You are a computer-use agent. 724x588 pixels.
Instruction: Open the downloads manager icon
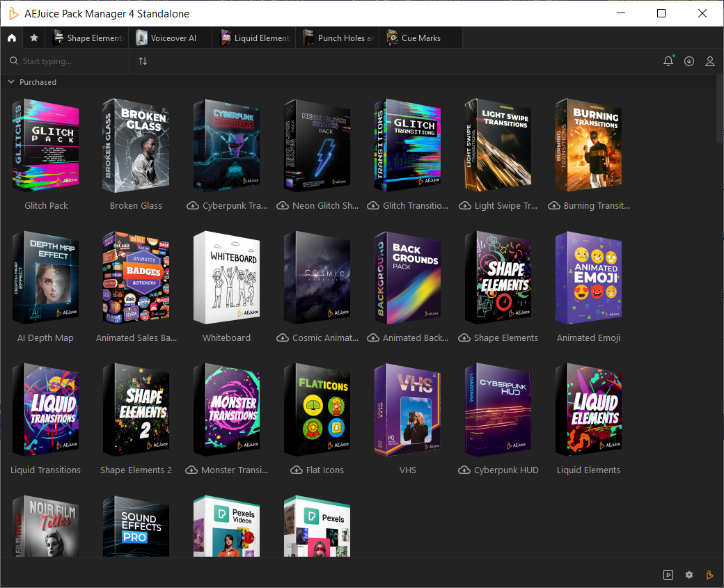689,61
